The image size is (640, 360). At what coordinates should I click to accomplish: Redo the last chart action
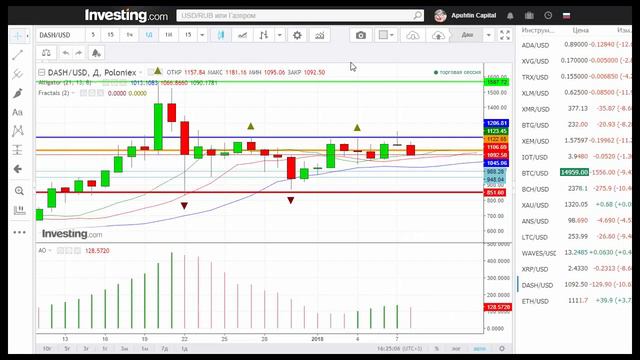click(78, 53)
